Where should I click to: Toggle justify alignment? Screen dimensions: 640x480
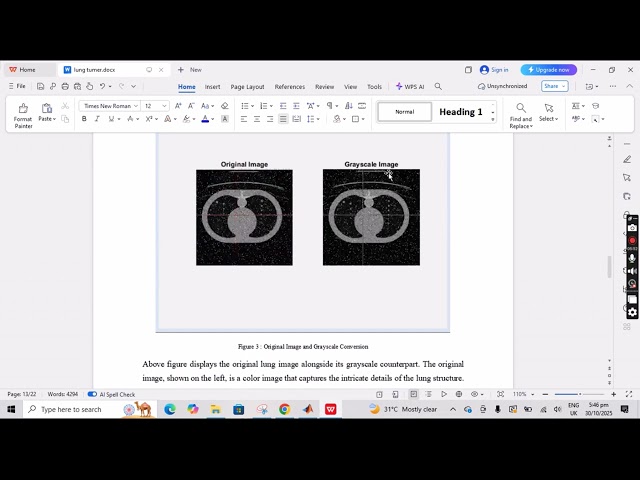pos(283,119)
